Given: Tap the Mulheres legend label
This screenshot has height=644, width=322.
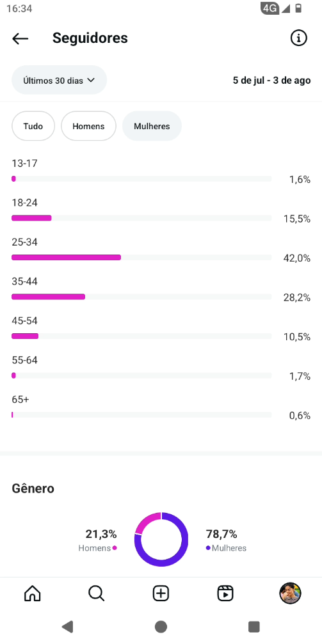Looking at the screenshot, I should point(229,548).
